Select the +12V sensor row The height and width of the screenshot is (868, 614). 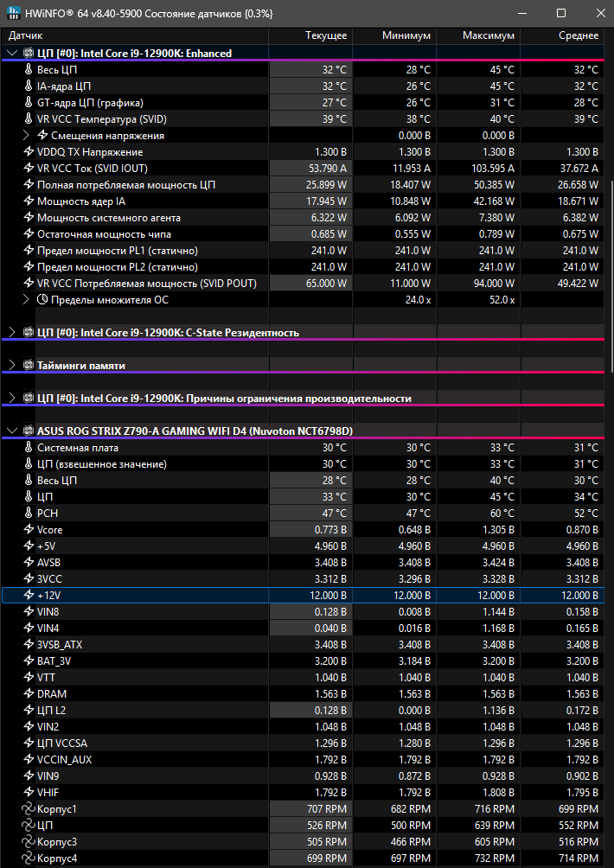(303, 595)
